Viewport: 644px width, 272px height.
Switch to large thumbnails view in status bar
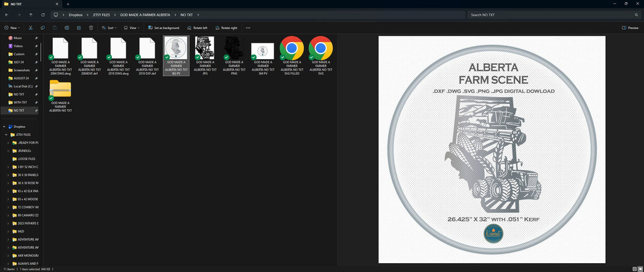(x=640, y=269)
